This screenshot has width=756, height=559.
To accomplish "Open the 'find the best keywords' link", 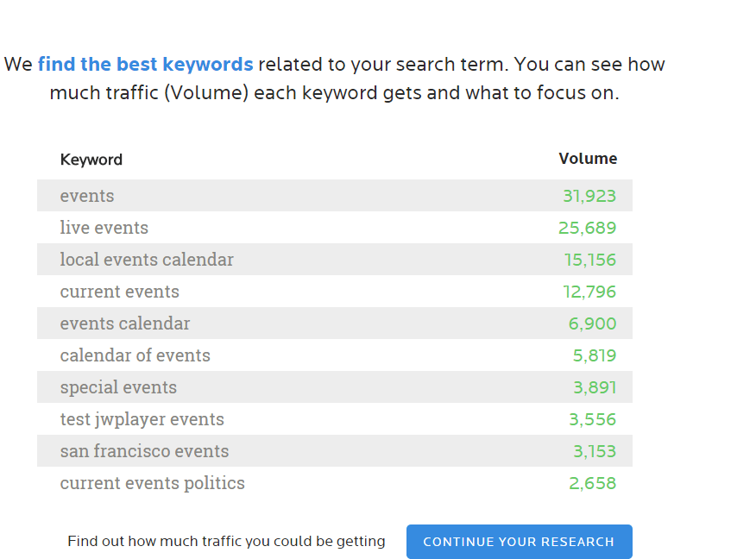I will click(146, 64).
